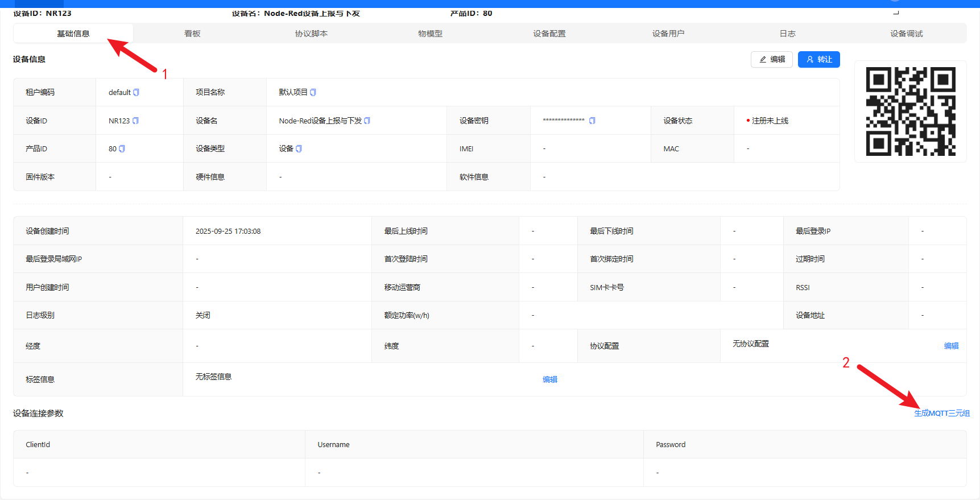The image size is (980, 500).
Task: Copy the masked device secret key
Action: click(x=592, y=121)
